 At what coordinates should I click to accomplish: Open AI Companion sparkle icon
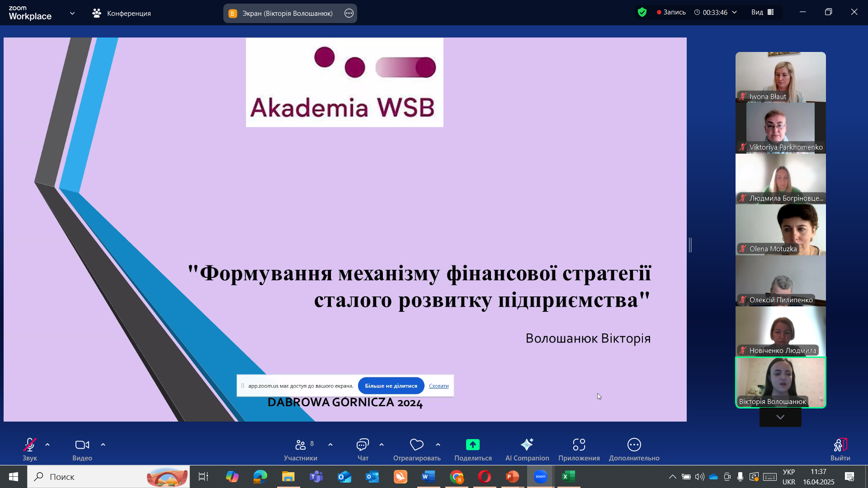(x=527, y=445)
